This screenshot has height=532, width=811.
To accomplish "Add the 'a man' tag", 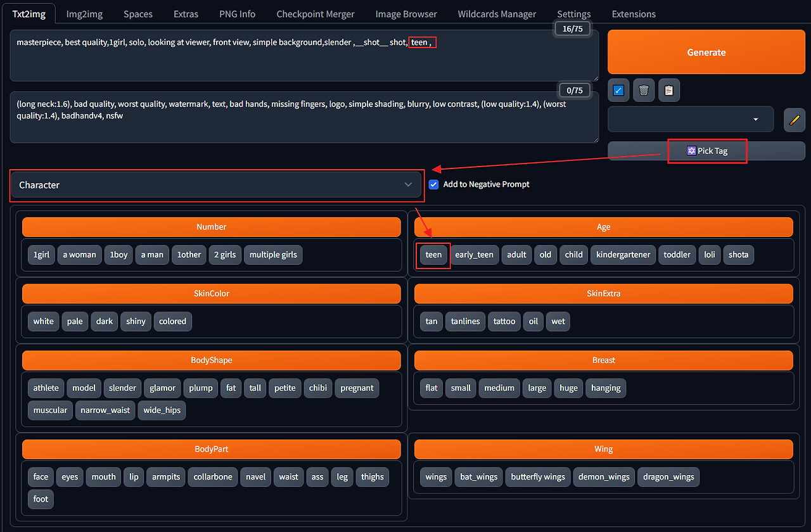I will (152, 255).
